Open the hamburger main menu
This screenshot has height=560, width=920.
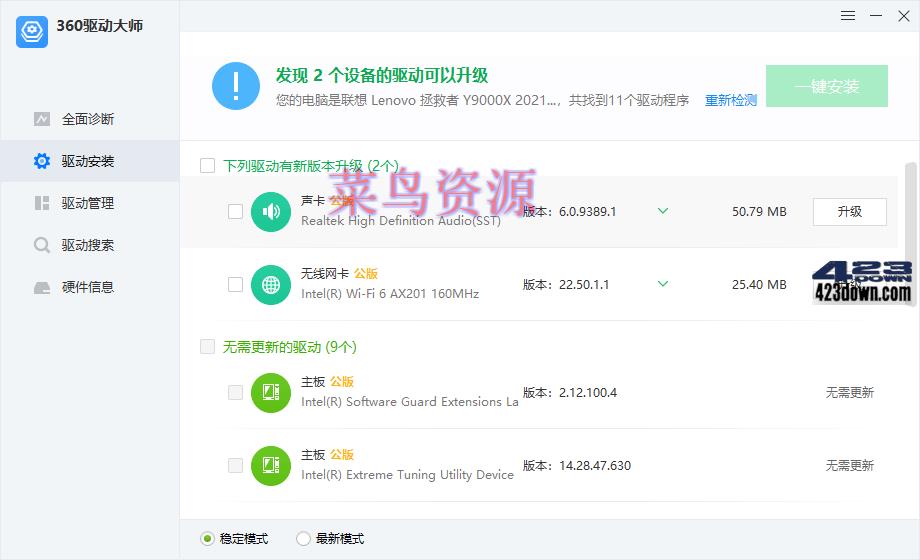point(847,16)
